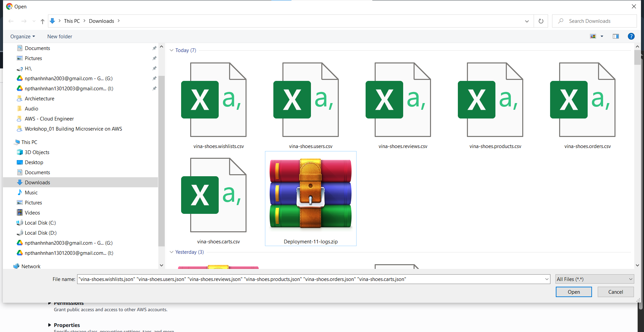This screenshot has height=332, width=644.
Task: Click New folder in the toolbar
Action: click(60, 37)
